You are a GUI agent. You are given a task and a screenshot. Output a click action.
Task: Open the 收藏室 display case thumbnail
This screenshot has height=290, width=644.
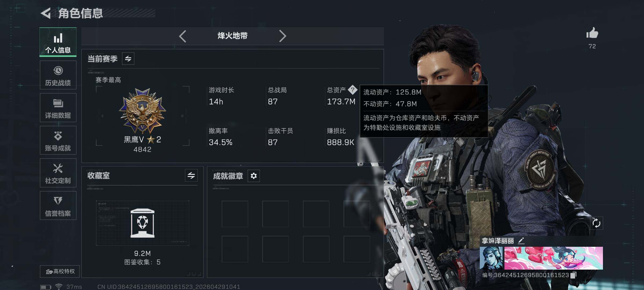point(142,223)
